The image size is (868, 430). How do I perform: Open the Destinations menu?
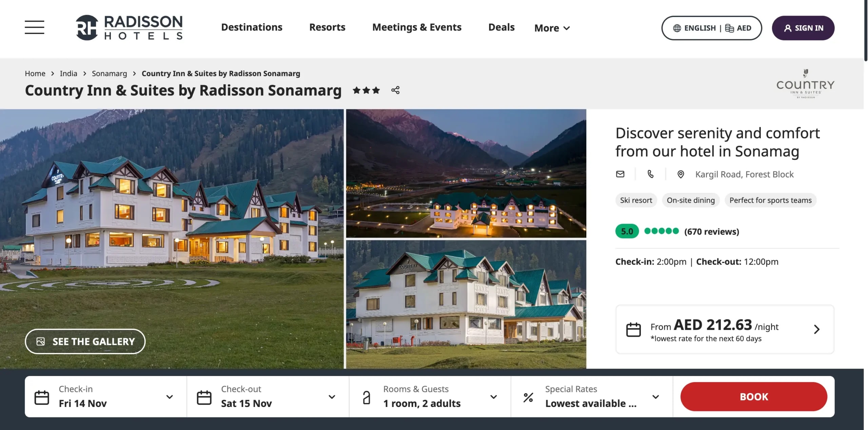[252, 27]
